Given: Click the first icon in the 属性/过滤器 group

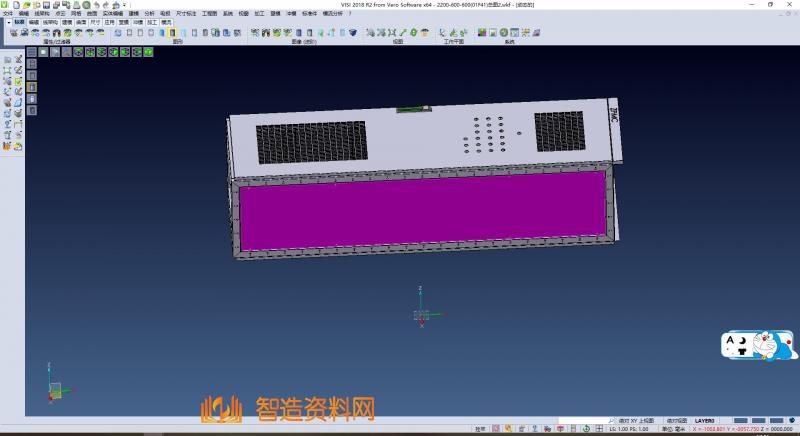Looking at the screenshot, I should 13,33.
